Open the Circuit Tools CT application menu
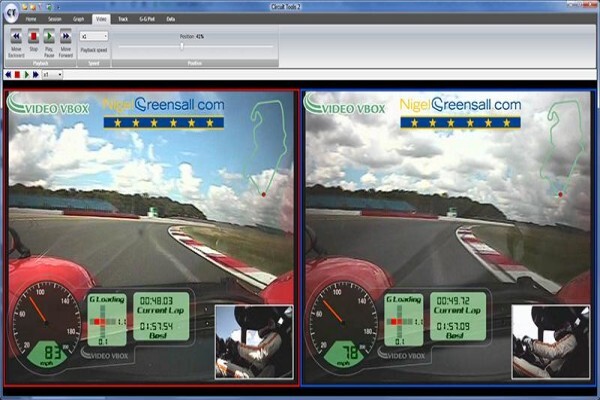The width and height of the screenshot is (600, 400). click(11, 13)
